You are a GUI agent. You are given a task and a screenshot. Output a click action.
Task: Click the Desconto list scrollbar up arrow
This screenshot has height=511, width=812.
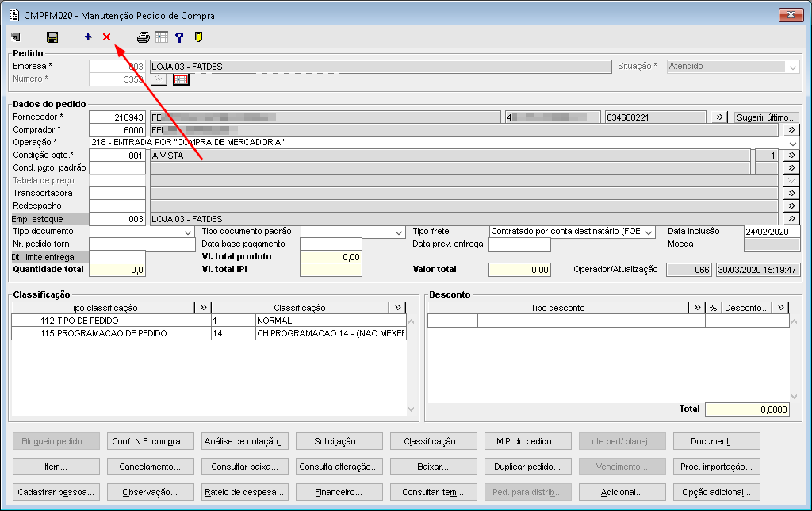[795, 321]
